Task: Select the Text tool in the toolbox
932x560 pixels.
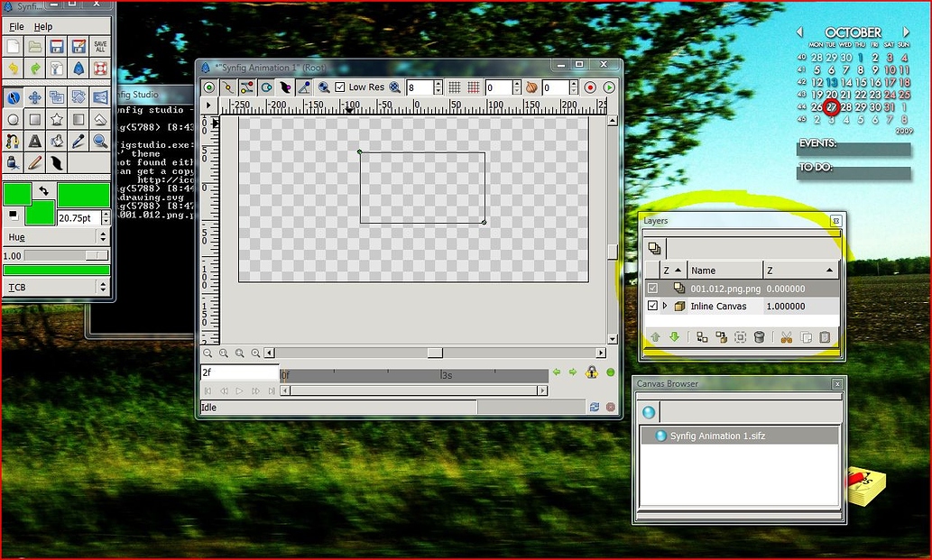Action: [34, 141]
